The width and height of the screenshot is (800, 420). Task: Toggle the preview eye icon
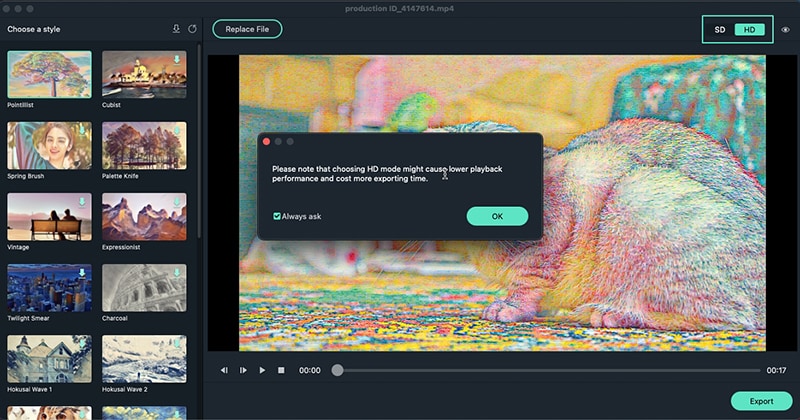pyautogui.click(x=786, y=30)
